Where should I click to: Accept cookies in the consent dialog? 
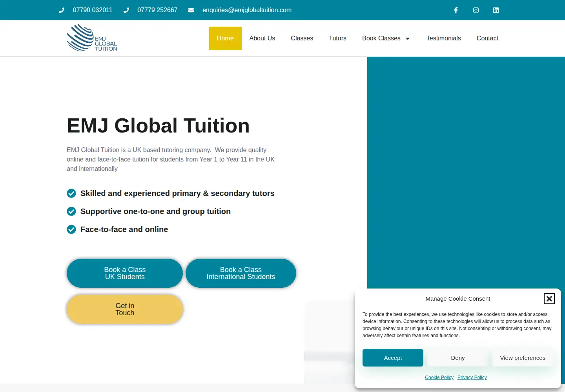tap(393, 358)
